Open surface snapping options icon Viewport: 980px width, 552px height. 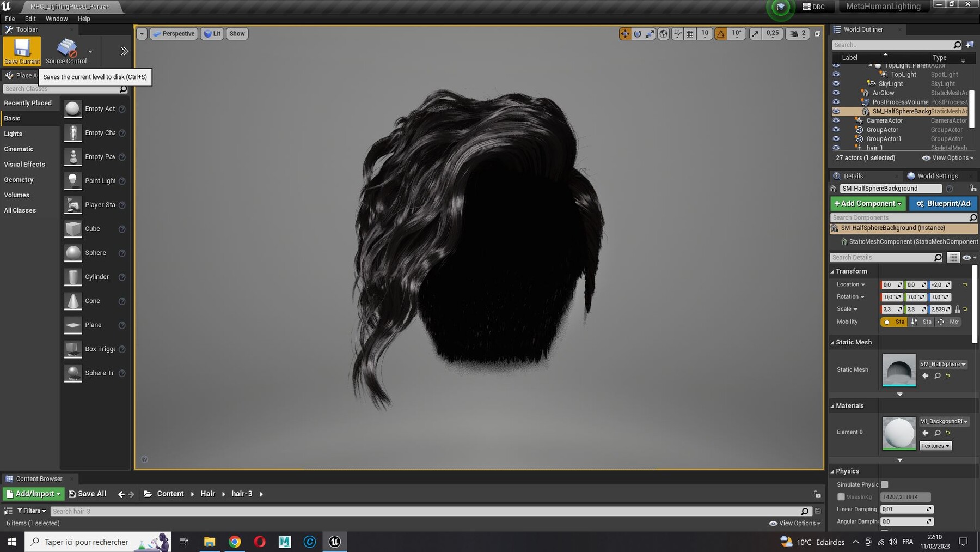(x=677, y=34)
